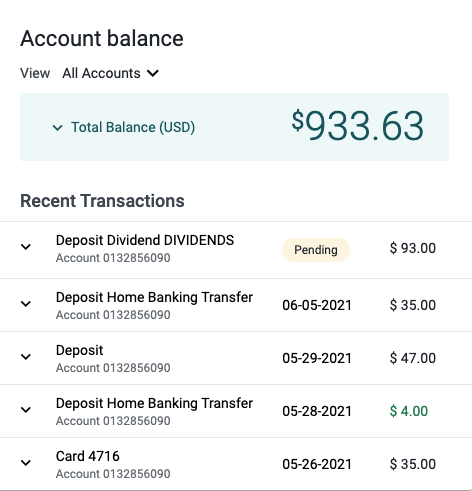Click the Pending status badge
Screen dimensions: 472x491
[x=316, y=250]
